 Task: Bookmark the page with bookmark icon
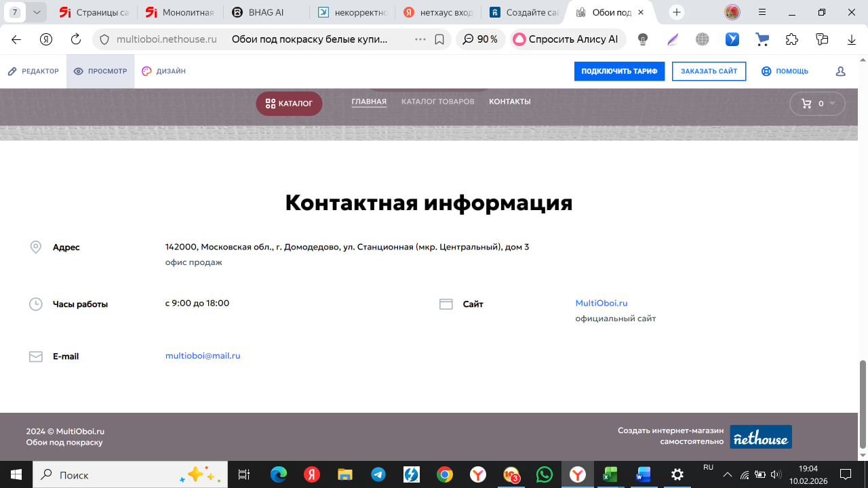tap(439, 39)
